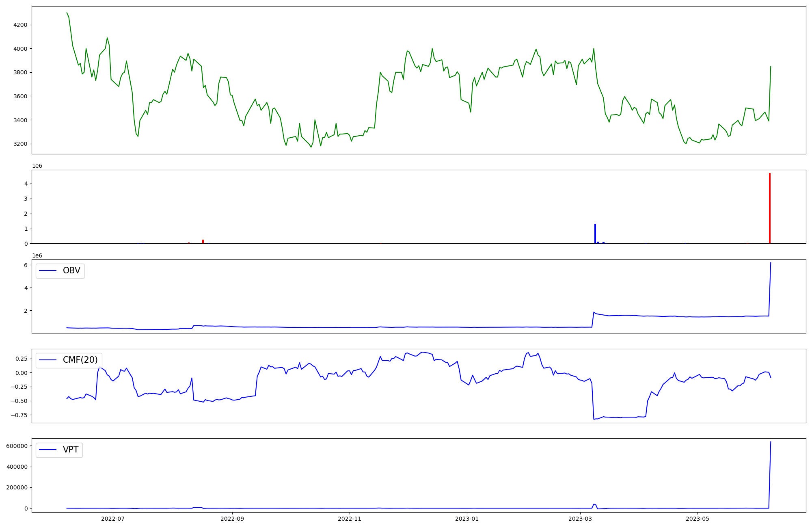Click the 600000 tick on VPT axis
The height and width of the screenshot is (528, 812).
point(17,446)
